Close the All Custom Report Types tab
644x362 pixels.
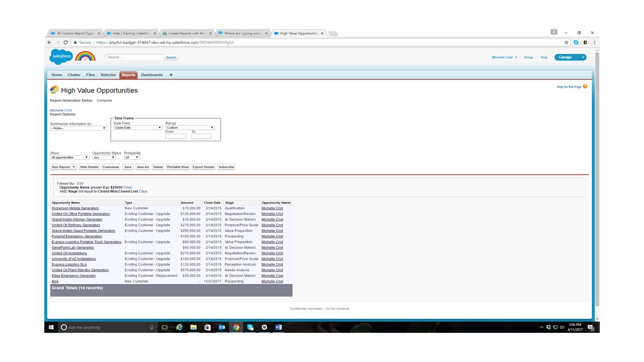click(x=99, y=33)
